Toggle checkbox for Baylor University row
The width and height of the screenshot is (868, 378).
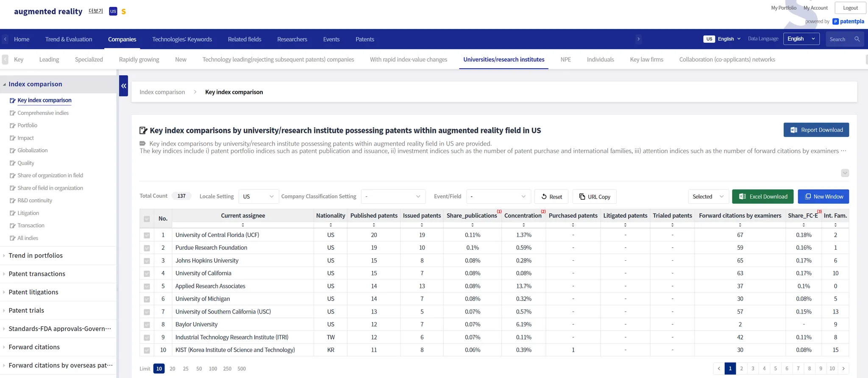(147, 325)
